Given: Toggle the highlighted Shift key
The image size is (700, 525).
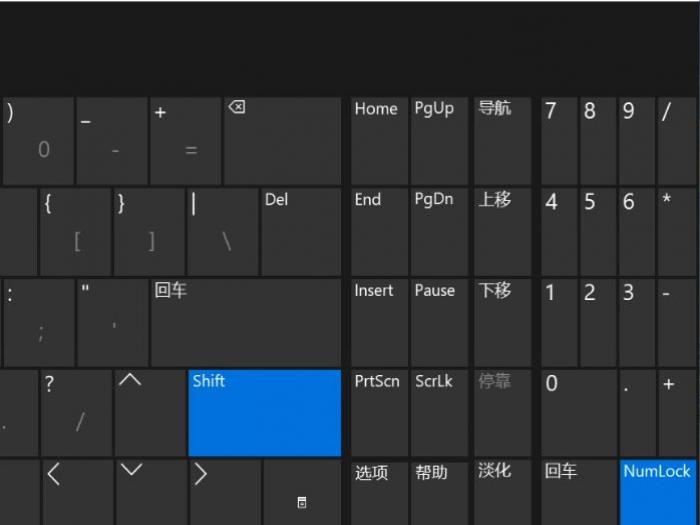Looking at the screenshot, I should tap(264, 412).
